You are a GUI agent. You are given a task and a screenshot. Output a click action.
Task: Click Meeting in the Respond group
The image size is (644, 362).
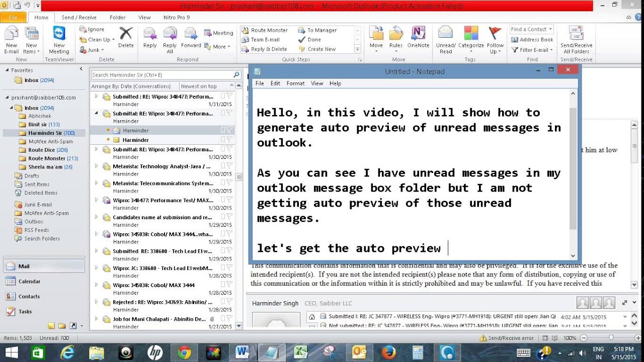[219, 33]
